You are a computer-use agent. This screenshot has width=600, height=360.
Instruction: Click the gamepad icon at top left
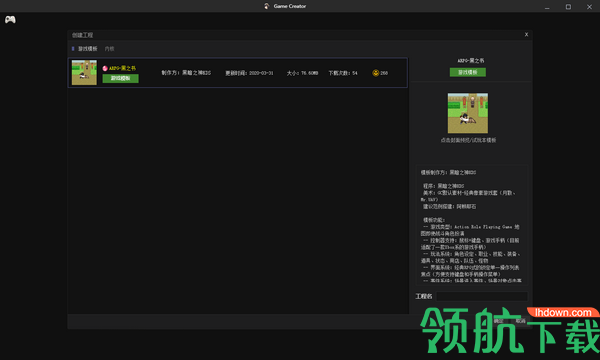click(x=10, y=20)
